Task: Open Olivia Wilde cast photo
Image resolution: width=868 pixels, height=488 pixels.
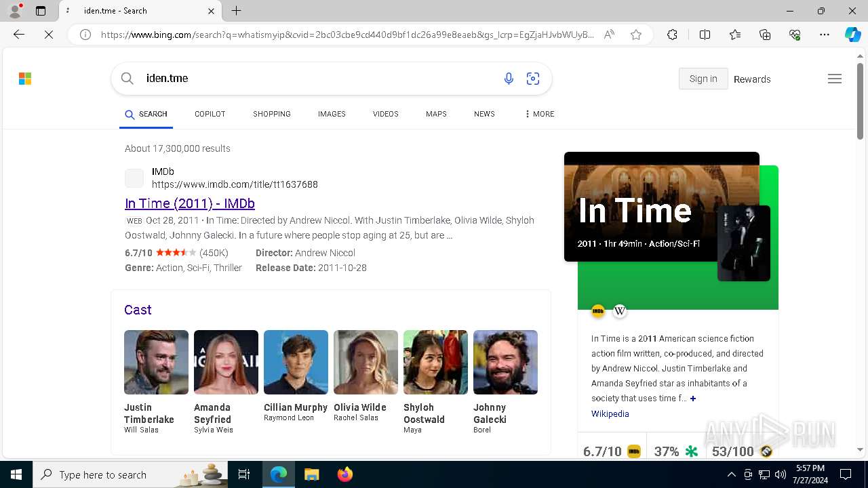Action: click(366, 362)
